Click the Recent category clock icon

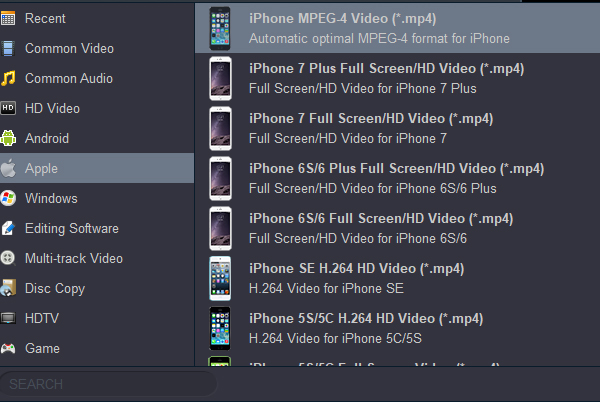9,18
